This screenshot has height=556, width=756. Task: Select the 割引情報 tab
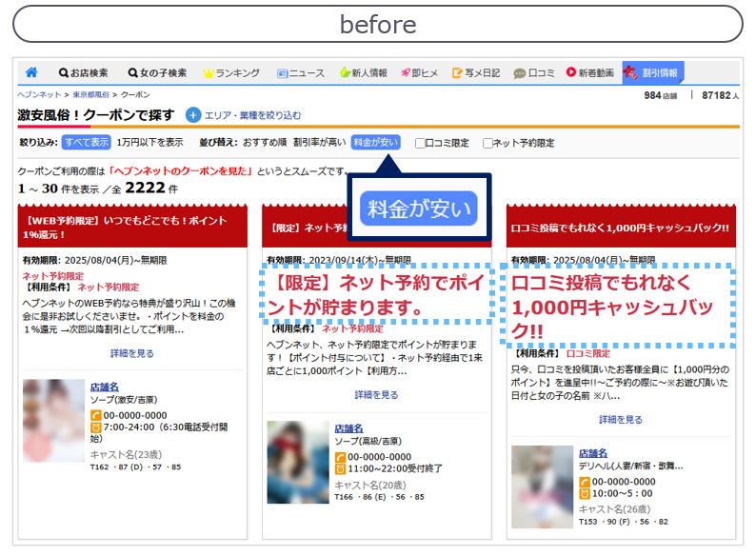[653, 72]
